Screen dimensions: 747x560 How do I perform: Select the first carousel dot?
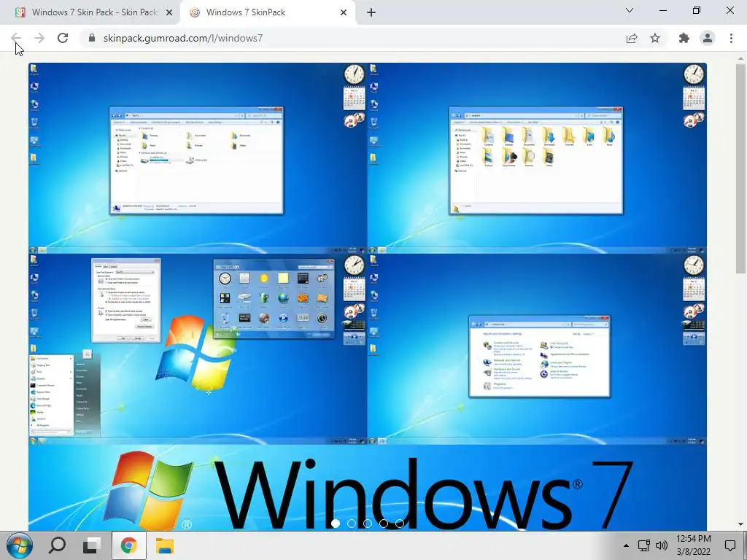pyautogui.click(x=336, y=524)
